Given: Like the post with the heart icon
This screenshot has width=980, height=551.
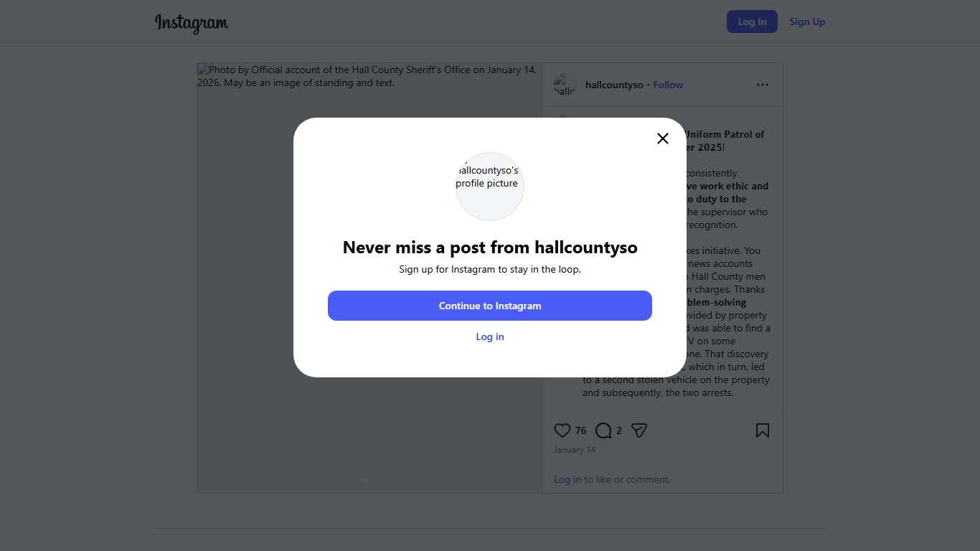Looking at the screenshot, I should (562, 430).
